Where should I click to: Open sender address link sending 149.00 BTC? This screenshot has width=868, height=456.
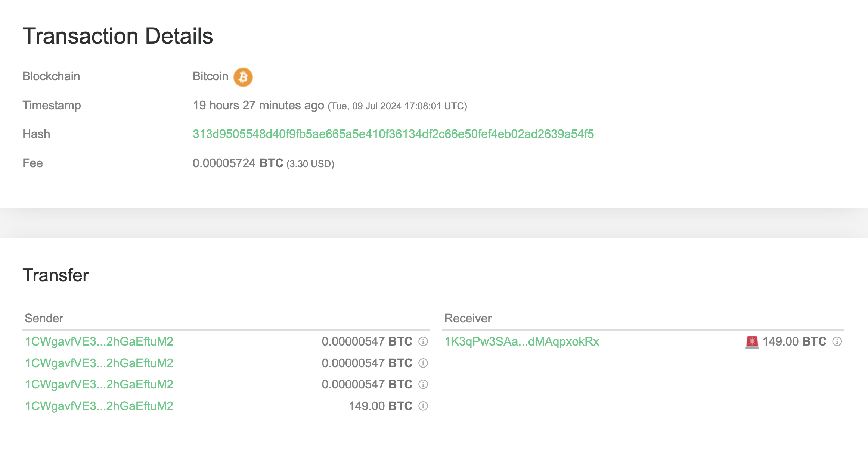[x=99, y=406]
